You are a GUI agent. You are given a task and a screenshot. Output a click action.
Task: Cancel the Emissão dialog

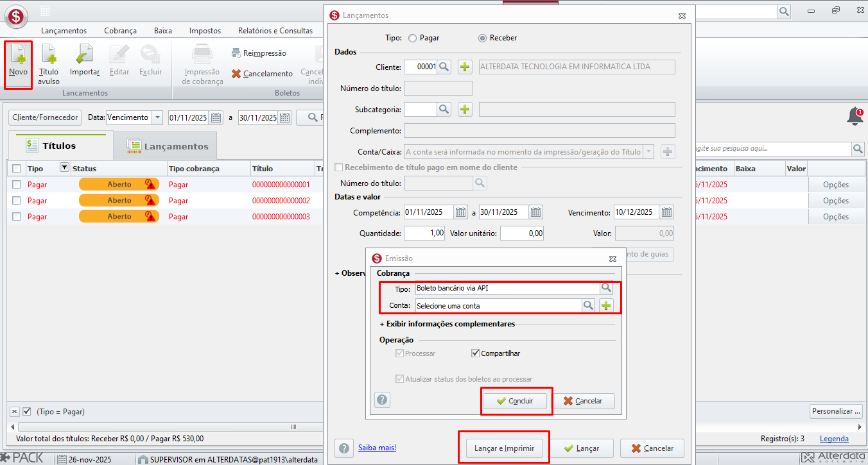(583, 401)
